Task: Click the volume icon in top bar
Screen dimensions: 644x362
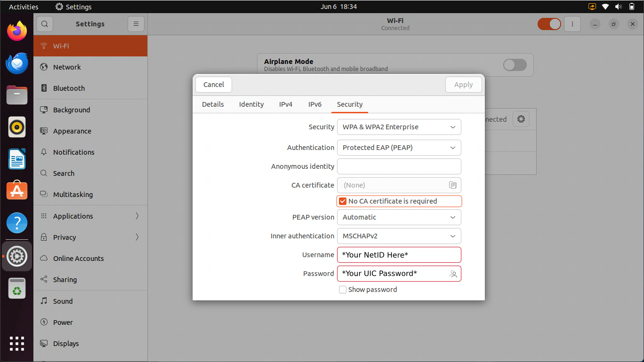Action: coord(619,7)
